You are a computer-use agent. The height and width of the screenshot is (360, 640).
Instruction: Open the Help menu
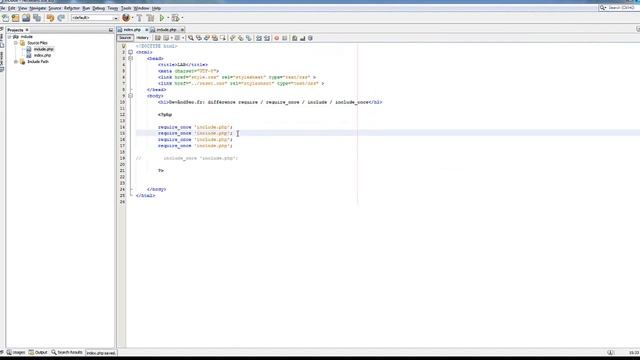point(156,8)
